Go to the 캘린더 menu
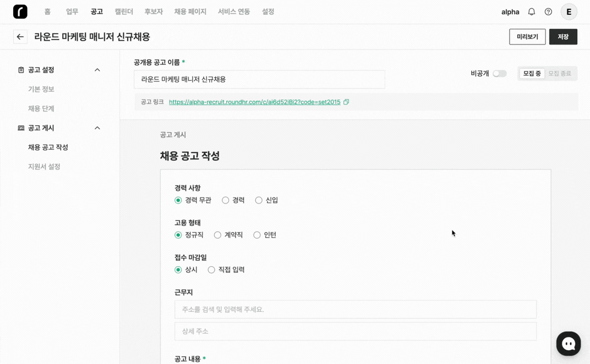This screenshot has width=590, height=364. tap(124, 12)
